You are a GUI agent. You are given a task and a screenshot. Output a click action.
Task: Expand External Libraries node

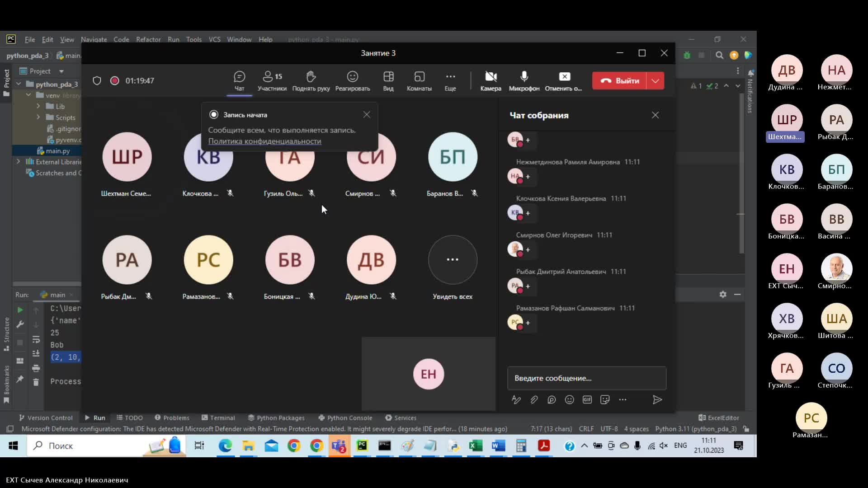pyautogui.click(x=19, y=162)
